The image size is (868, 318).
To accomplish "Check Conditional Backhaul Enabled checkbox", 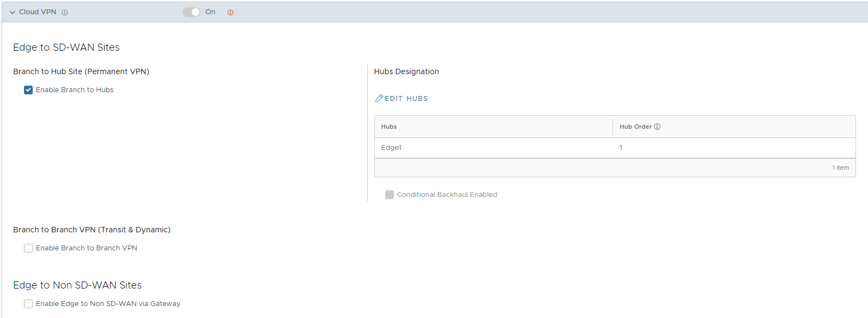I will 390,195.
